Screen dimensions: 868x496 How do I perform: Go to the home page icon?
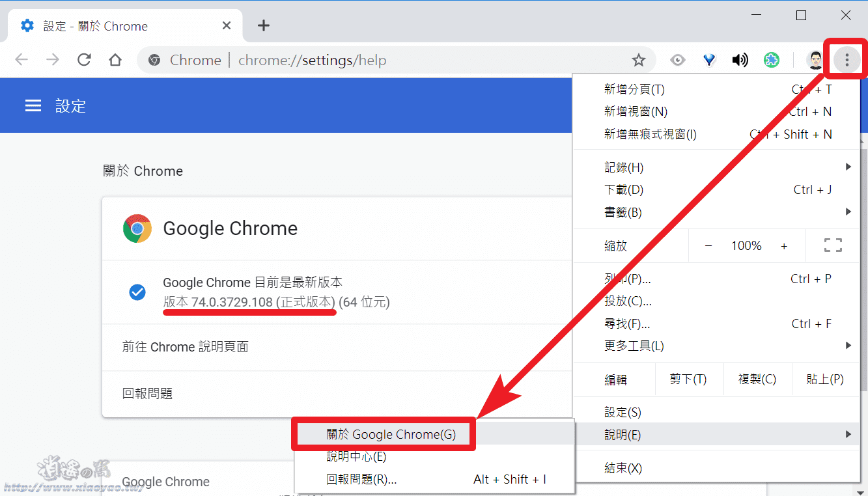tap(115, 60)
